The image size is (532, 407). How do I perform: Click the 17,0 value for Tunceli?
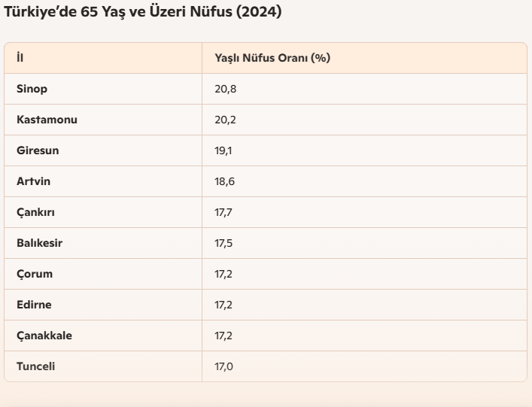tap(224, 366)
